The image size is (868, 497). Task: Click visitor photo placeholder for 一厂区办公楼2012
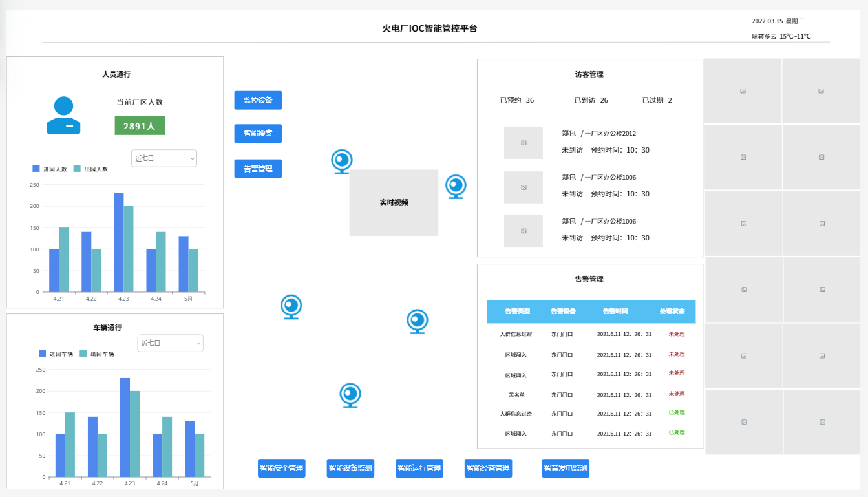524,143
